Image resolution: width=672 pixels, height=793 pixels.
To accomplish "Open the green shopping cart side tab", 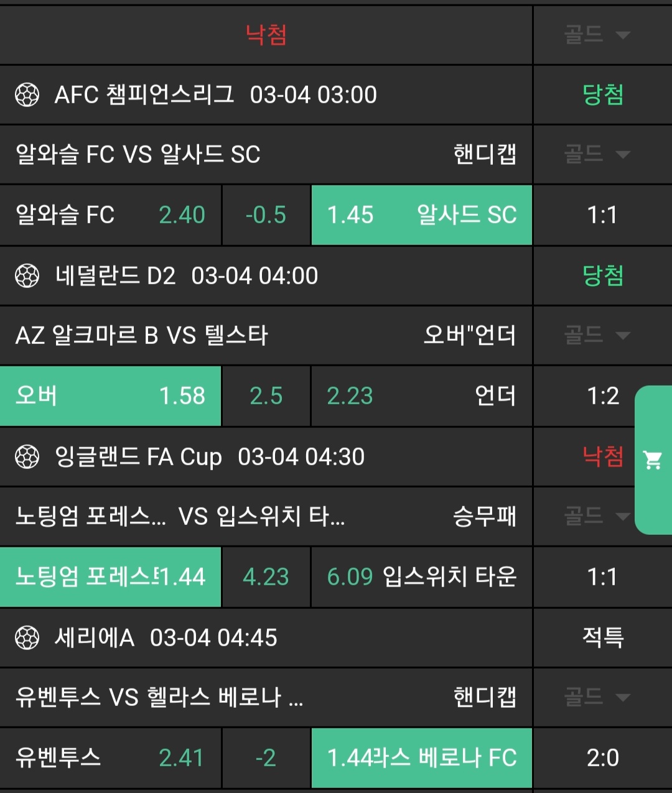I will click(x=653, y=460).
